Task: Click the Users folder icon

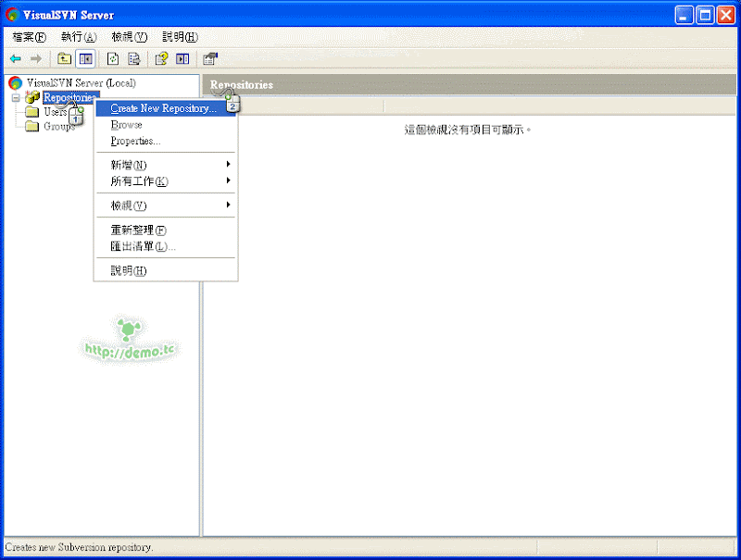Action: [31, 112]
